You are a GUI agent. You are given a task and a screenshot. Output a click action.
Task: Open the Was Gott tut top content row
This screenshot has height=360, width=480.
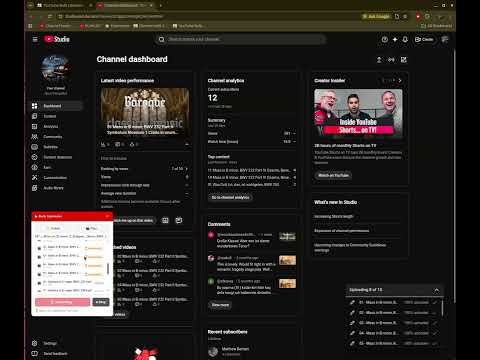coord(252,184)
